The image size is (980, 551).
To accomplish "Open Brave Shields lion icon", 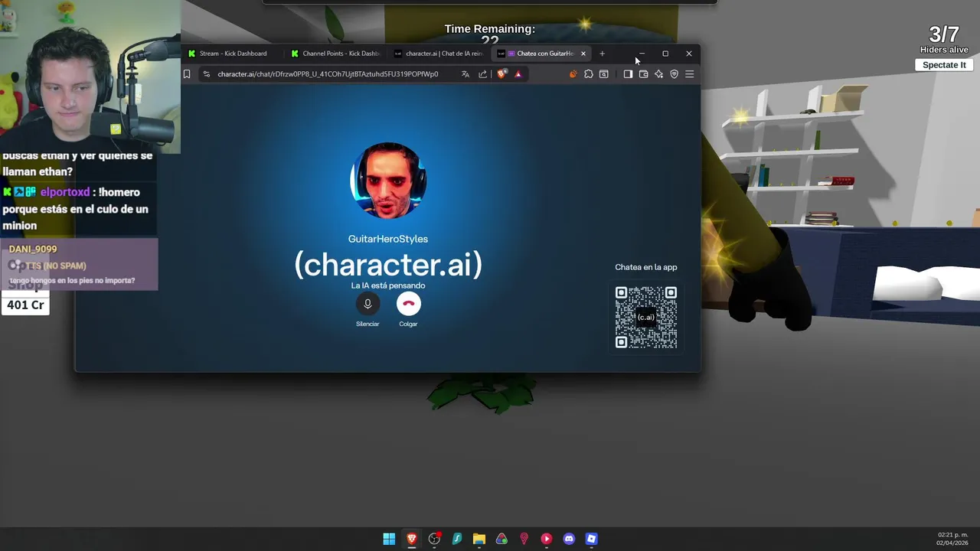I will [x=501, y=74].
